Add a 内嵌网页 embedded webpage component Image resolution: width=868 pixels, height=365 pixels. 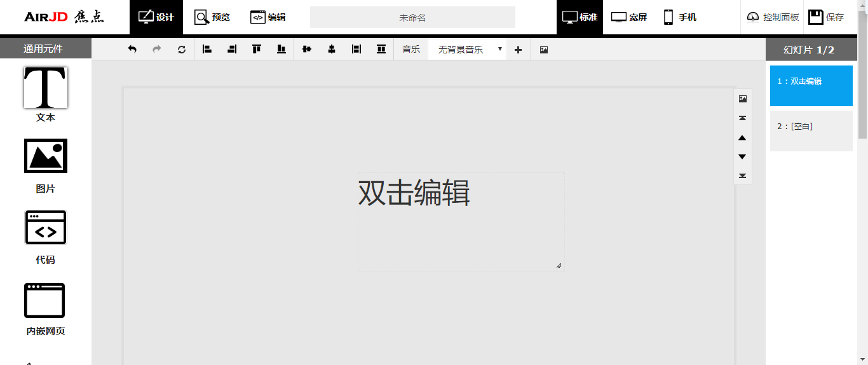(46, 309)
